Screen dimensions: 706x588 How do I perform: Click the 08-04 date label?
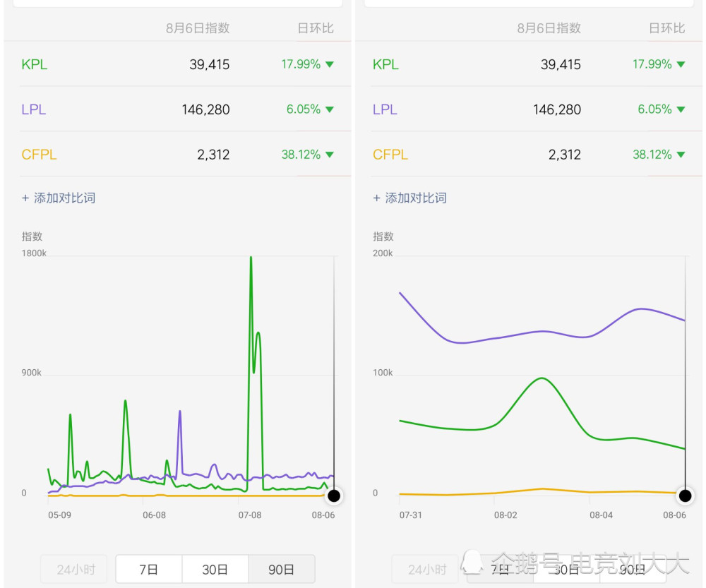[601, 515]
